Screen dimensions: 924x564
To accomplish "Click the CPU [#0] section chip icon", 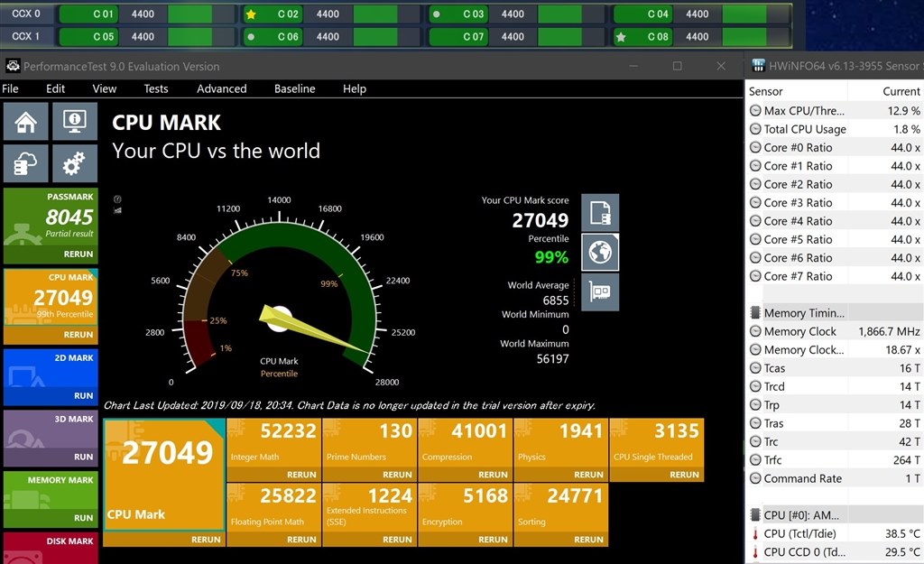I will point(755,515).
